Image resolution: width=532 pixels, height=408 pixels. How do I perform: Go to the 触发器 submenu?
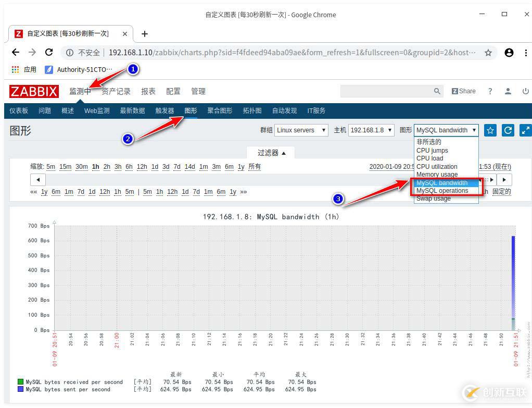point(164,110)
